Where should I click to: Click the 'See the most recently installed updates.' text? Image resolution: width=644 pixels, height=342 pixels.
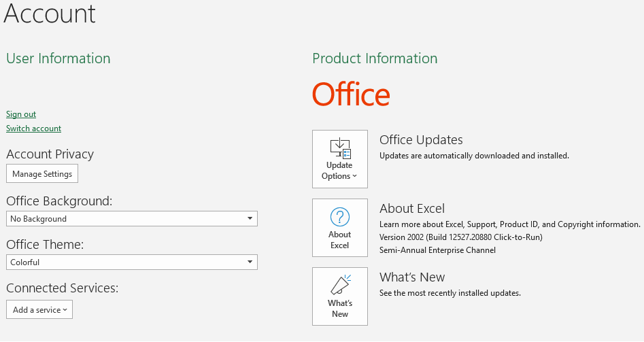(450, 293)
